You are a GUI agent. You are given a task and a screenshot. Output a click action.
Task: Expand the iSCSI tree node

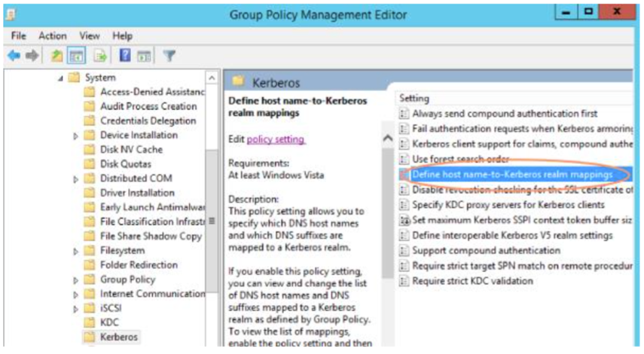(x=76, y=308)
